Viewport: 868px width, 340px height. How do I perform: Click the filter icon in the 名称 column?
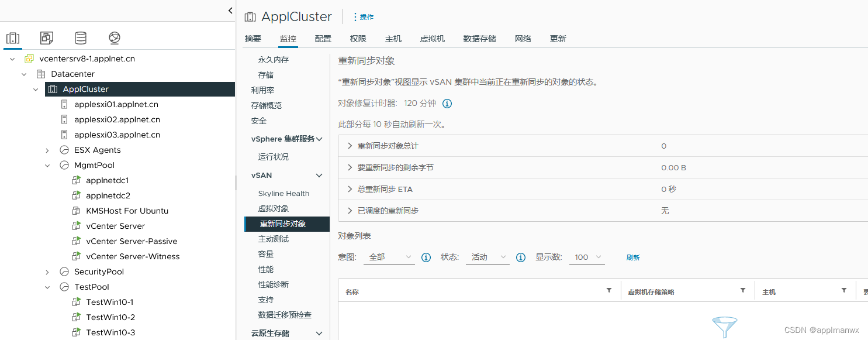pos(609,290)
